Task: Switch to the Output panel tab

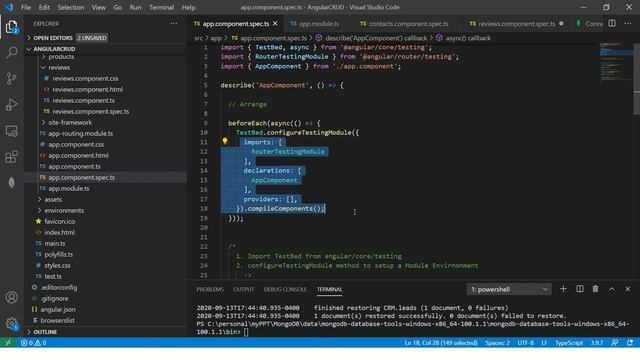Action: [243, 289]
